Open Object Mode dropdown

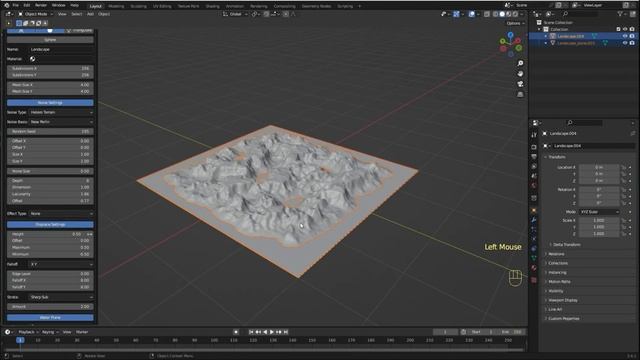[x=36, y=14]
